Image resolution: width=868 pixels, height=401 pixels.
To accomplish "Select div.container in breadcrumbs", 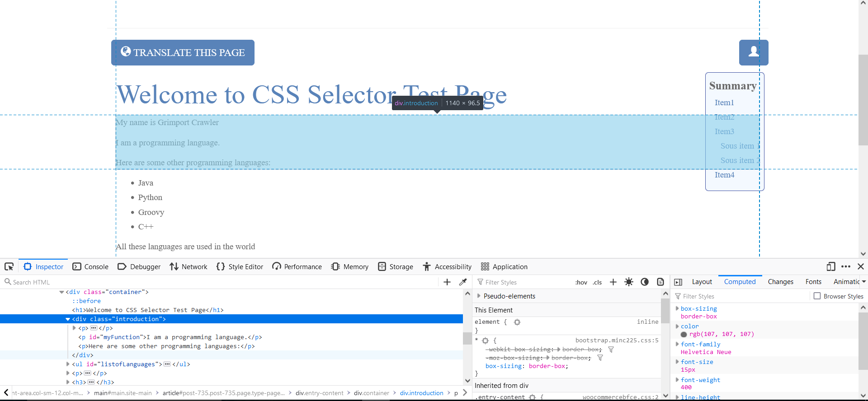I will point(372,393).
